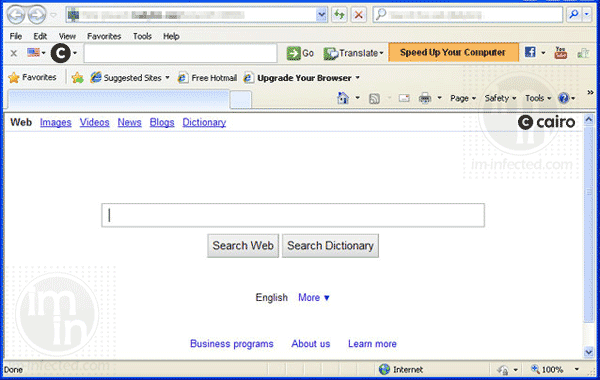Image resolution: width=600 pixels, height=380 pixels.
Task: Open the File menu
Action: [16, 36]
